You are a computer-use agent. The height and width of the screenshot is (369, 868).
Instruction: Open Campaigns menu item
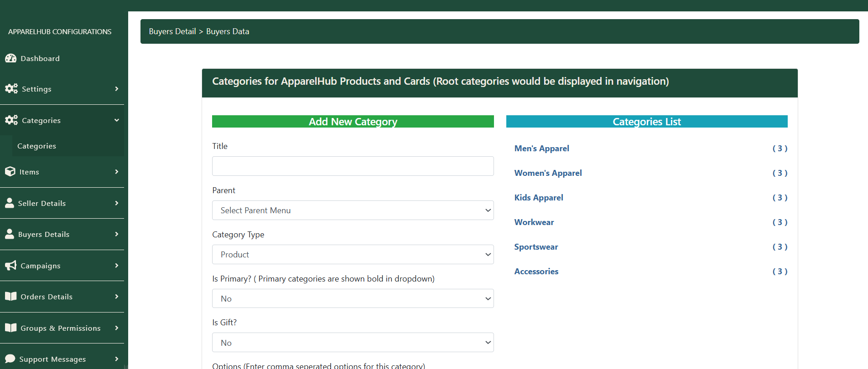[62, 266]
